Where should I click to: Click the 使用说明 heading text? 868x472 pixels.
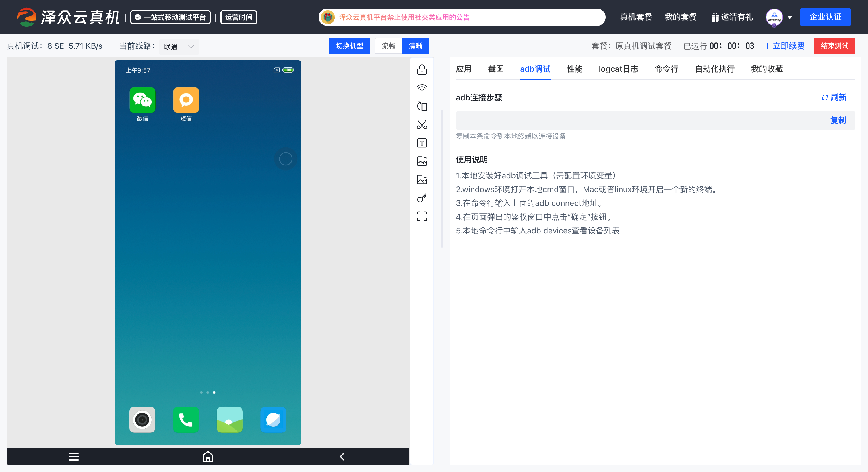tap(472, 159)
